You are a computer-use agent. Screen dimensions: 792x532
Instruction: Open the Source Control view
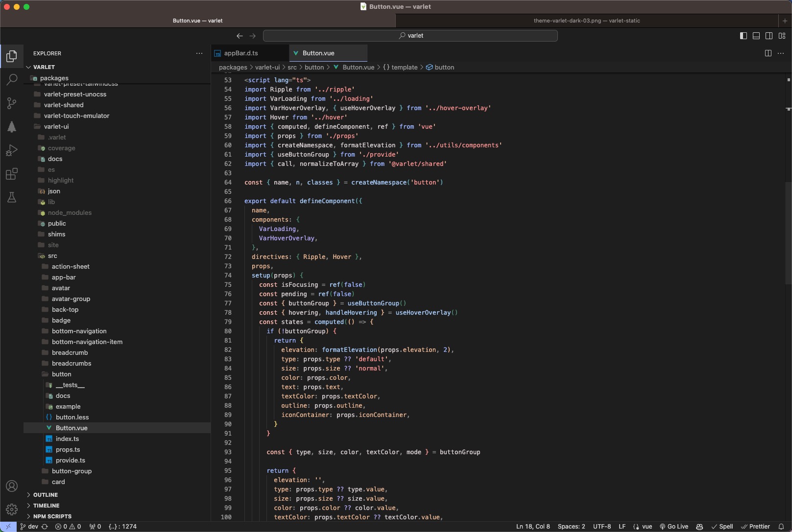pos(12,103)
